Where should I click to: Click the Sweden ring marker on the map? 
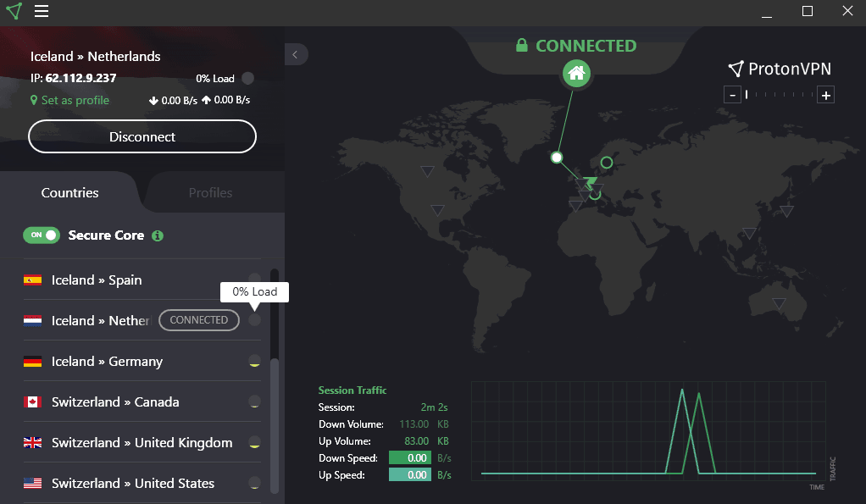tap(607, 163)
